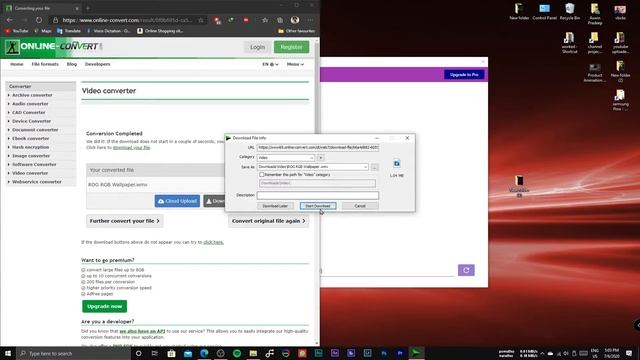This screenshot has width=640, height=360.
Task: Open the Home menu item
Action: [x=17, y=64]
